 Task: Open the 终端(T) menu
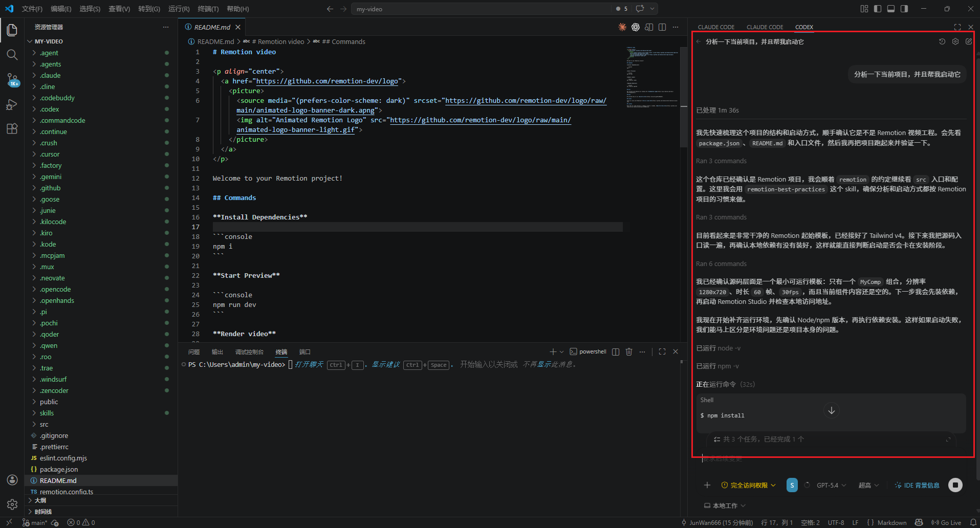pyautogui.click(x=208, y=9)
